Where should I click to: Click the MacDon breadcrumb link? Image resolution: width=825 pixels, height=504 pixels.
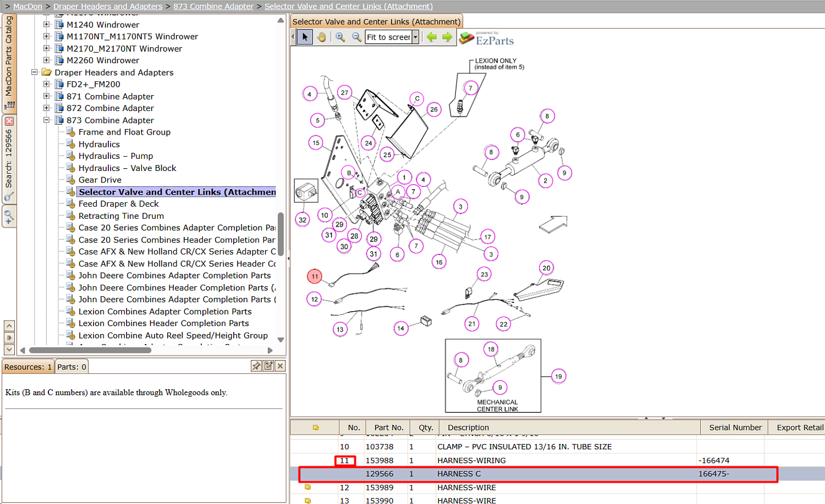click(28, 6)
